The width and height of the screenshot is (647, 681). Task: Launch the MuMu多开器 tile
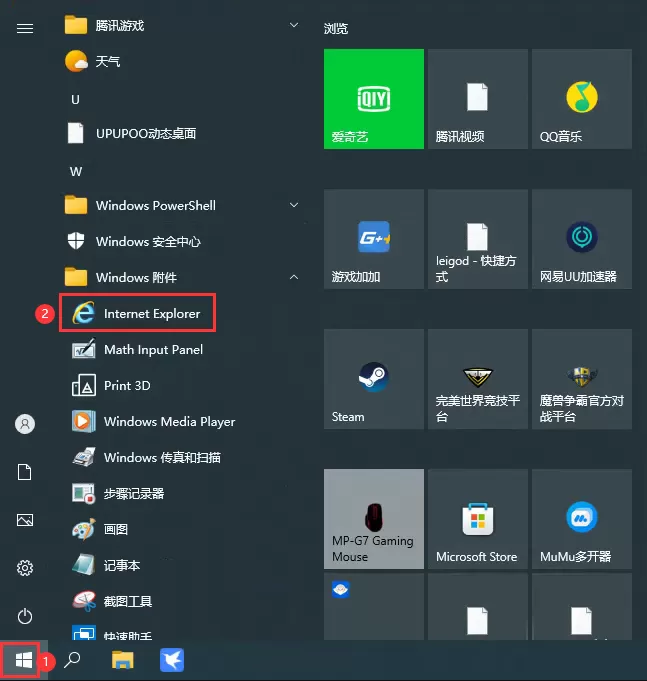[x=582, y=519]
